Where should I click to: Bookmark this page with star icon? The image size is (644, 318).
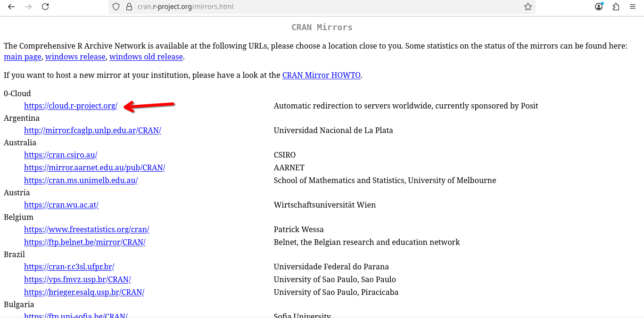[x=528, y=7]
